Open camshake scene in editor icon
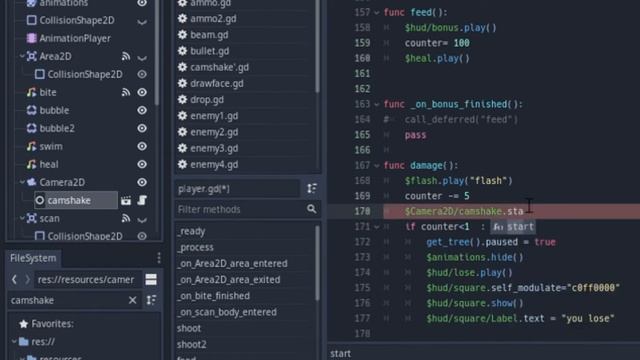 point(126,200)
